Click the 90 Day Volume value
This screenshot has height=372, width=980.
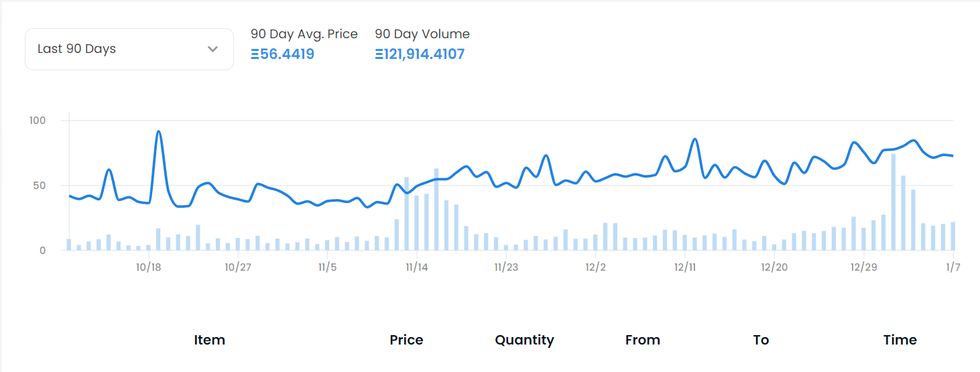point(420,54)
